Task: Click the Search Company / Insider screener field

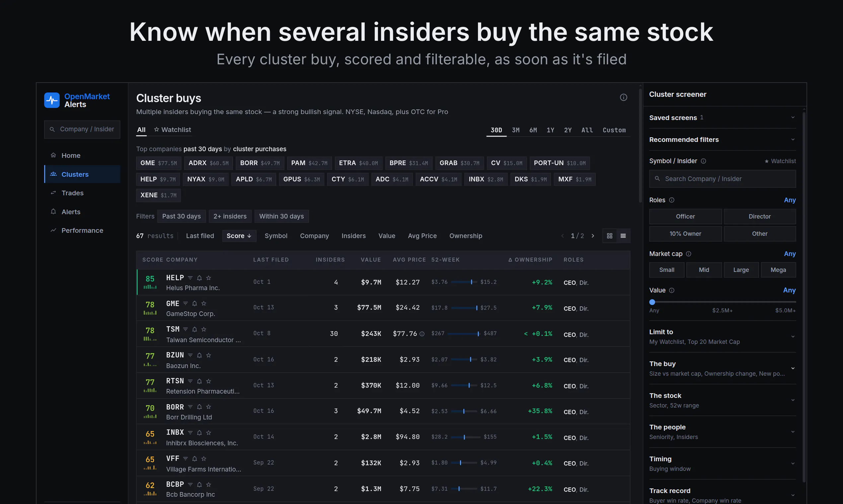Action: (x=722, y=179)
